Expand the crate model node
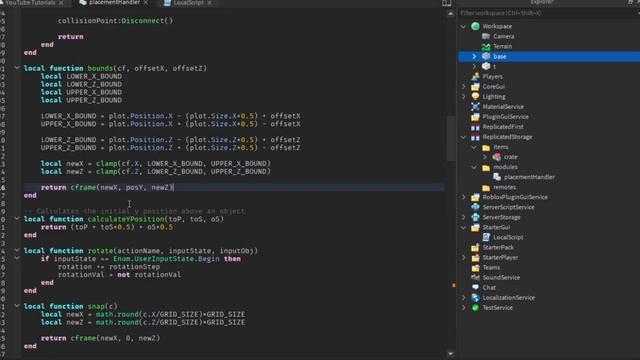The width and height of the screenshot is (640, 360). [484, 157]
